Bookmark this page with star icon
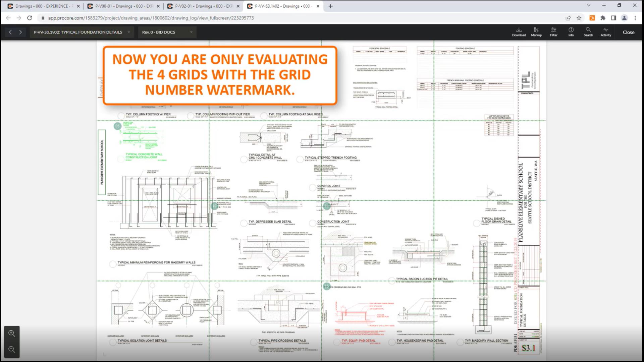644x362 pixels. pos(579,18)
